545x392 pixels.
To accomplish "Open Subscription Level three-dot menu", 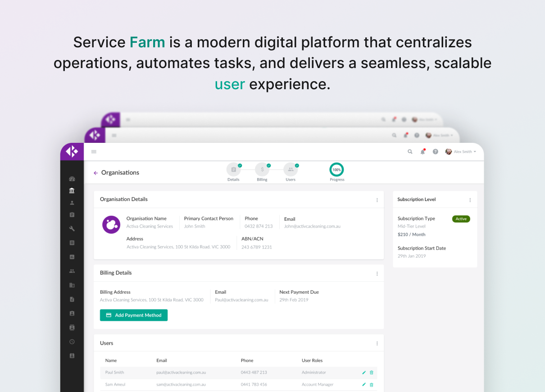I will (x=470, y=200).
